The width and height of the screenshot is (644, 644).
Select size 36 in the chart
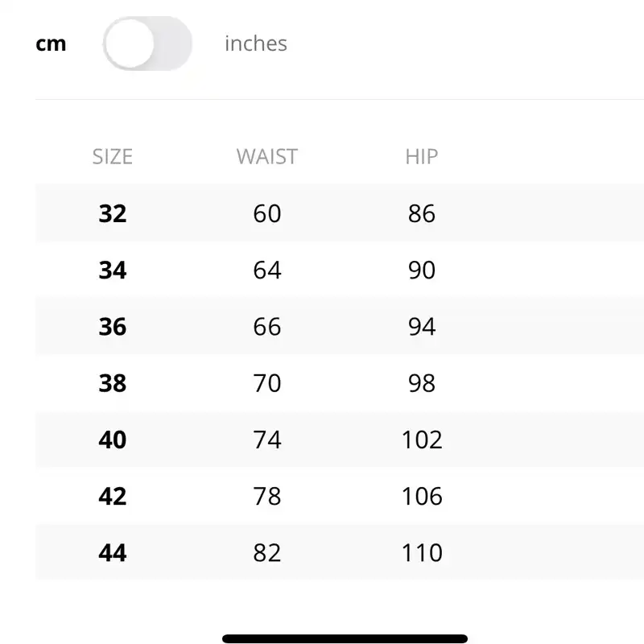[112, 326]
